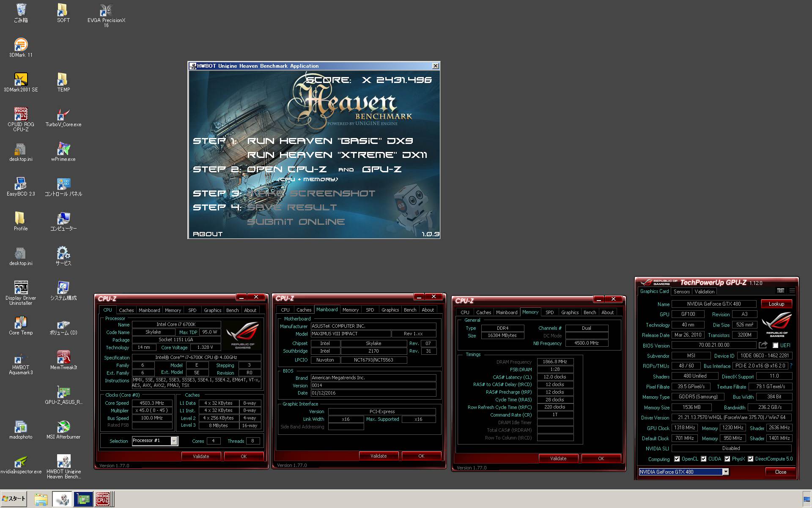Open 3DMark2001 SE shortcut
The height and width of the screenshot is (508, 812).
click(x=21, y=82)
